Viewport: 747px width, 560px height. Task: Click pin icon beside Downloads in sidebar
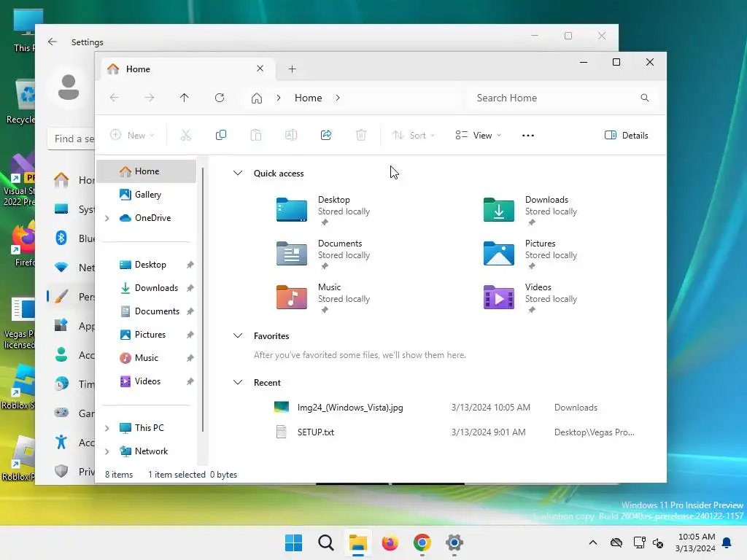[190, 288]
